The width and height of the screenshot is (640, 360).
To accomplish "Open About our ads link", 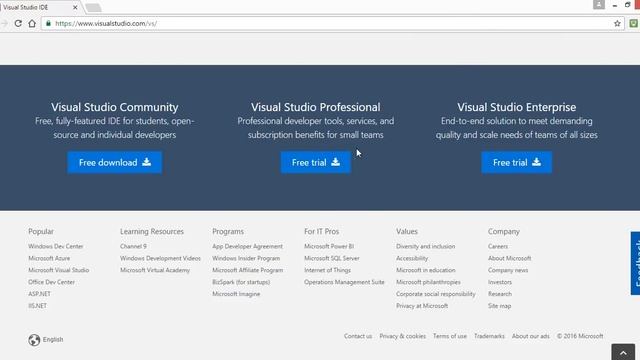I will [531, 336].
